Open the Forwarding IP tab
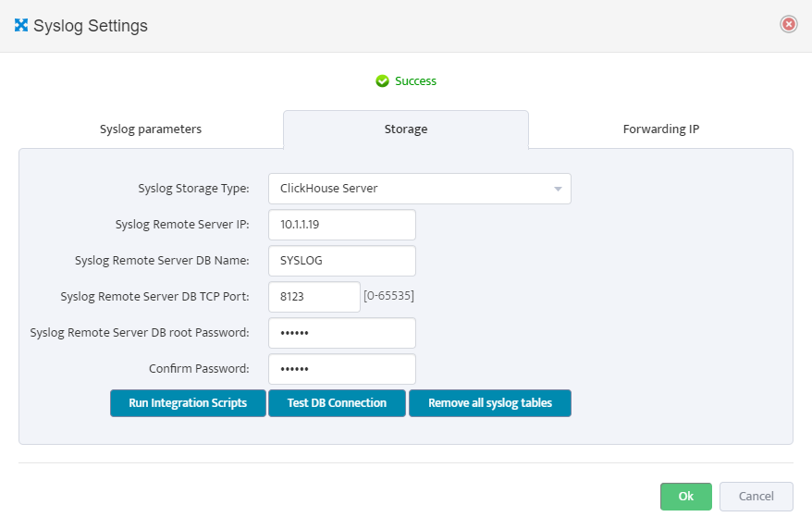This screenshot has height=529, width=812. [x=660, y=129]
